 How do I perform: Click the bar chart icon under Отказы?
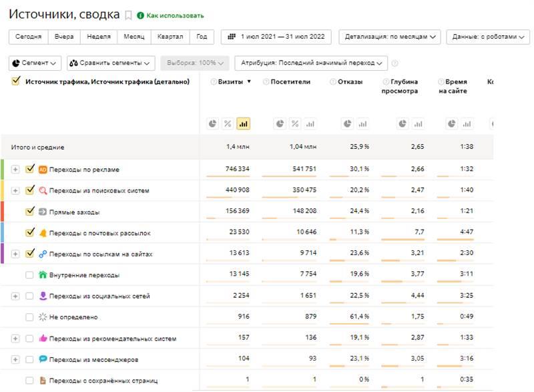pos(362,124)
